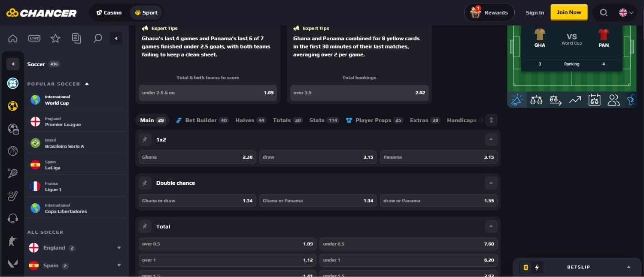
Task: Switch to Player Props tab
Action: tap(374, 120)
